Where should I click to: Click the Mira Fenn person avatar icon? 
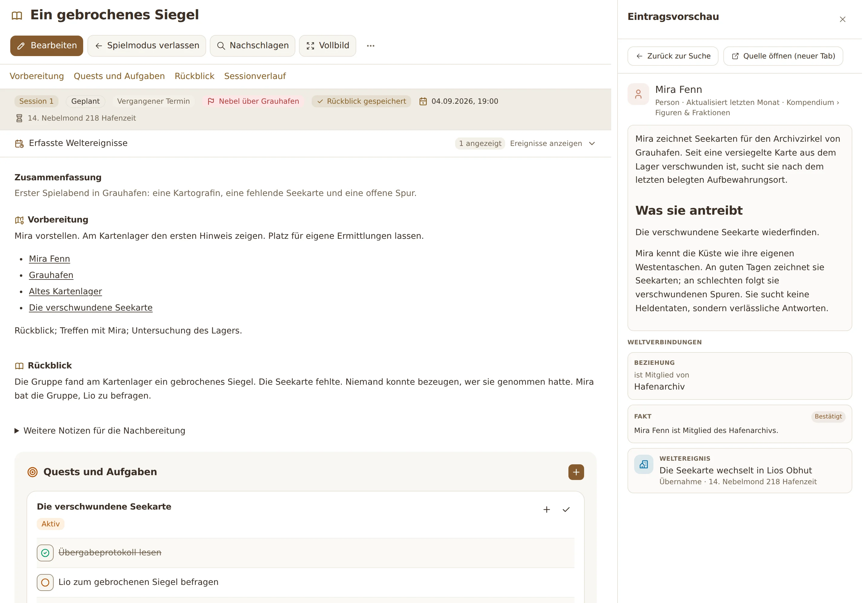pos(638,94)
